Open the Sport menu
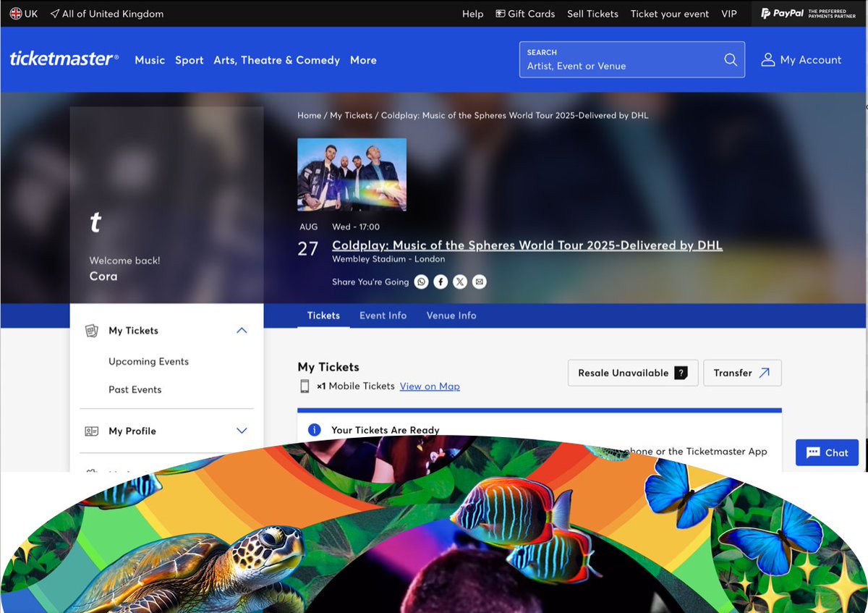868x613 pixels. [x=190, y=60]
